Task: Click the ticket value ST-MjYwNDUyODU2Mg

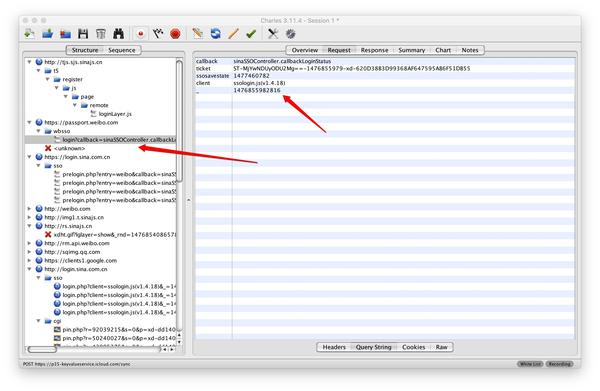Action: coord(352,68)
